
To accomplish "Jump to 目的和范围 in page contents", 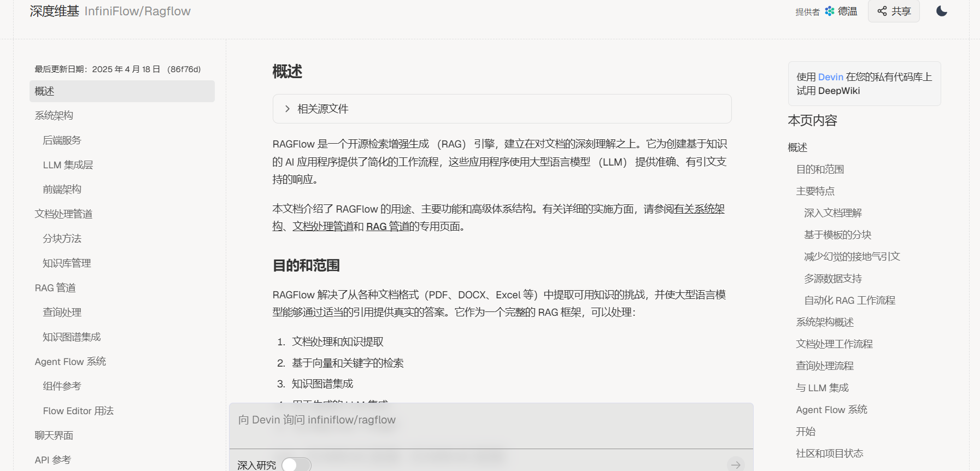I will click(x=820, y=169).
